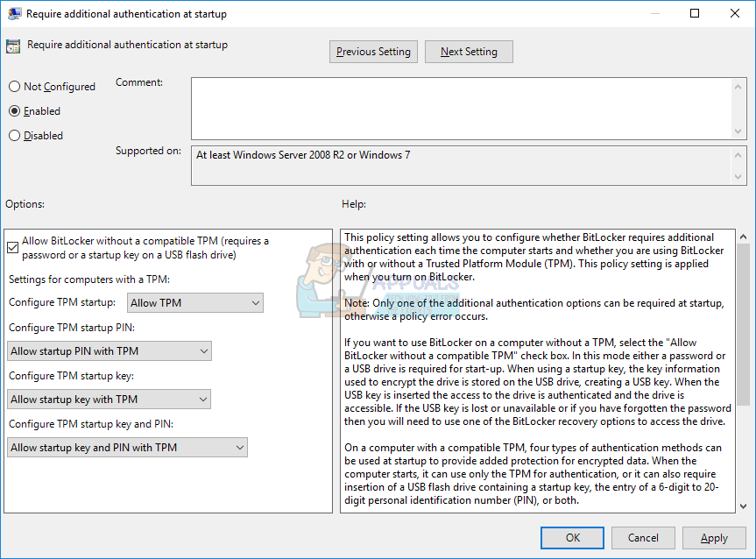Click the Supported on scroll up arrow
This screenshot has height=559, width=756.
738,155
